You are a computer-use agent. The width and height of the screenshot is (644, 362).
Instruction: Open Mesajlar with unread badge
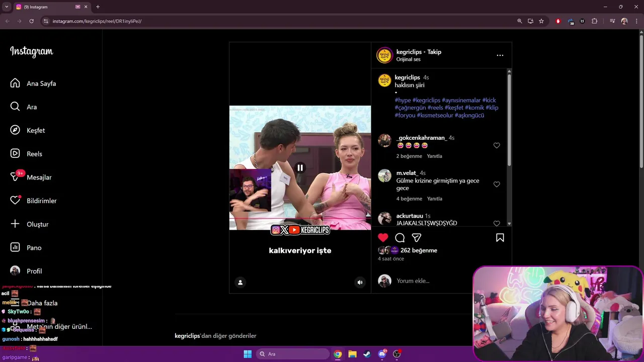(x=31, y=177)
